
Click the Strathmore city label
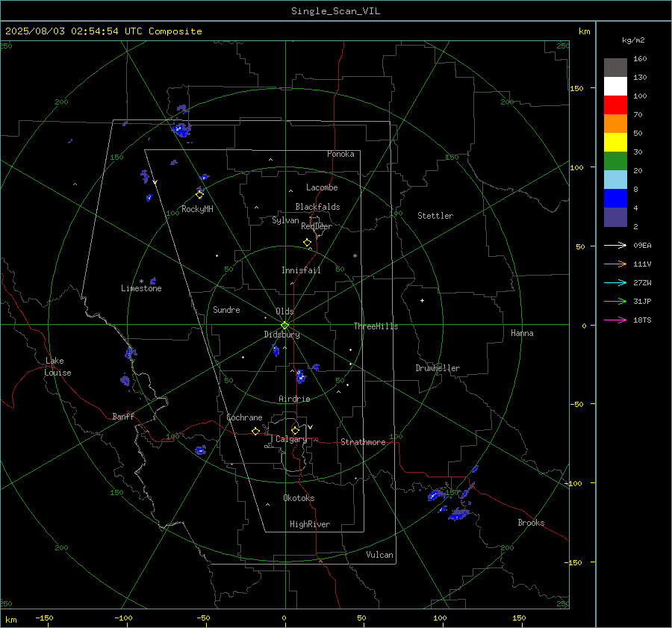tap(363, 442)
